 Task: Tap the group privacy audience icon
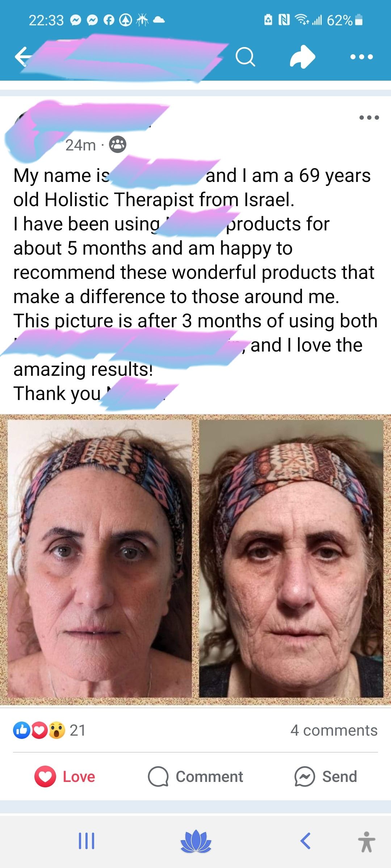[118, 145]
